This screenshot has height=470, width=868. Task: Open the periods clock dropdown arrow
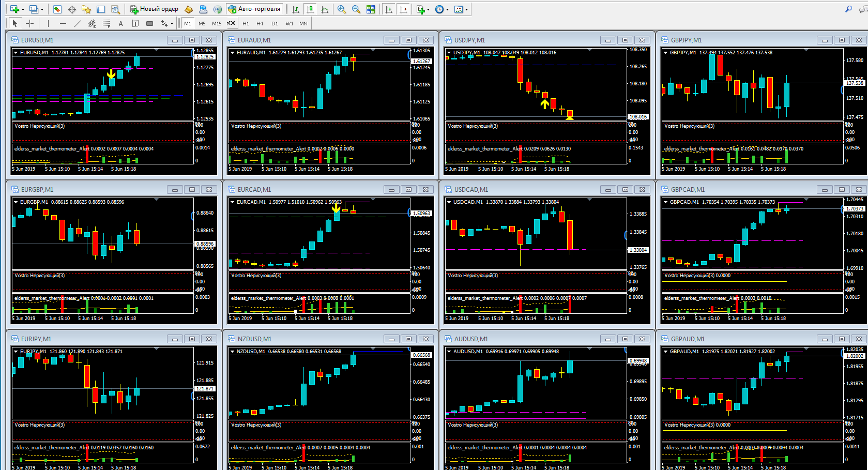click(448, 9)
